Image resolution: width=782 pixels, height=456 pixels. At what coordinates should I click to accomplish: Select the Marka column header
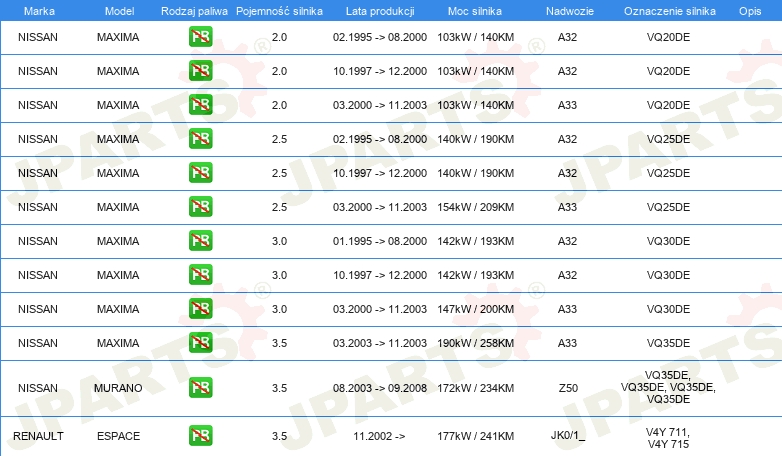point(39,11)
